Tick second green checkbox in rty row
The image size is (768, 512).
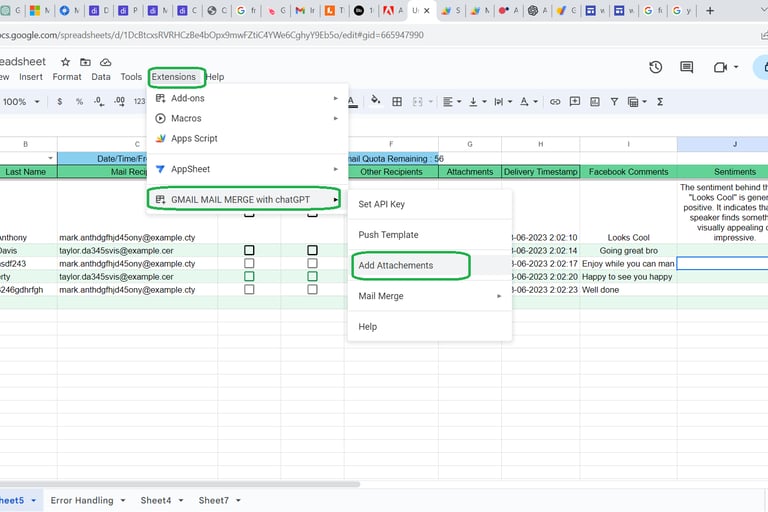(x=312, y=277)
